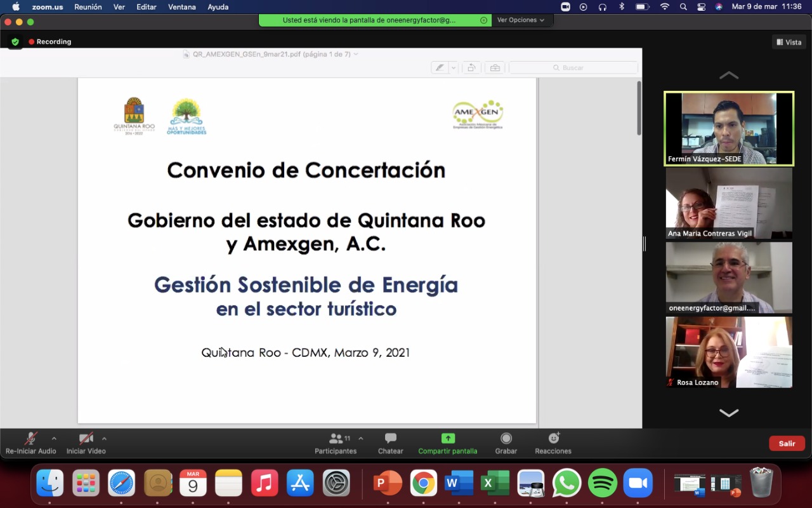The height and width of the screenshot is (508, 812).
Task: Click the Bluetooth menu bar icon
Action: click(x=622, y=7)
